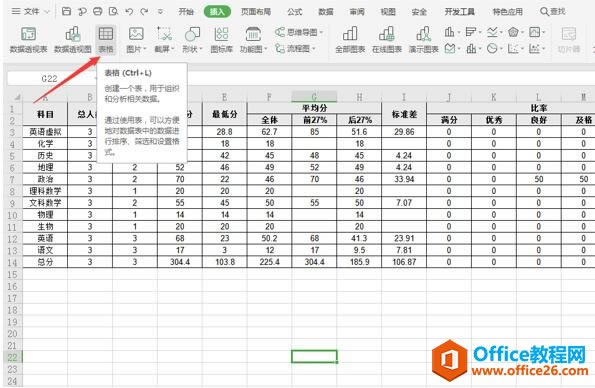Switch to the 公式 formulas tab

[x=294, y=12]
